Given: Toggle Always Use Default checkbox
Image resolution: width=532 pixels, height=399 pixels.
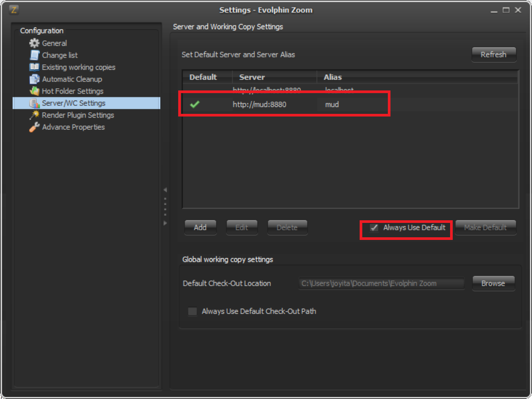Looking at the screenshot, I should pyautogui.click(x=374, y=228).
